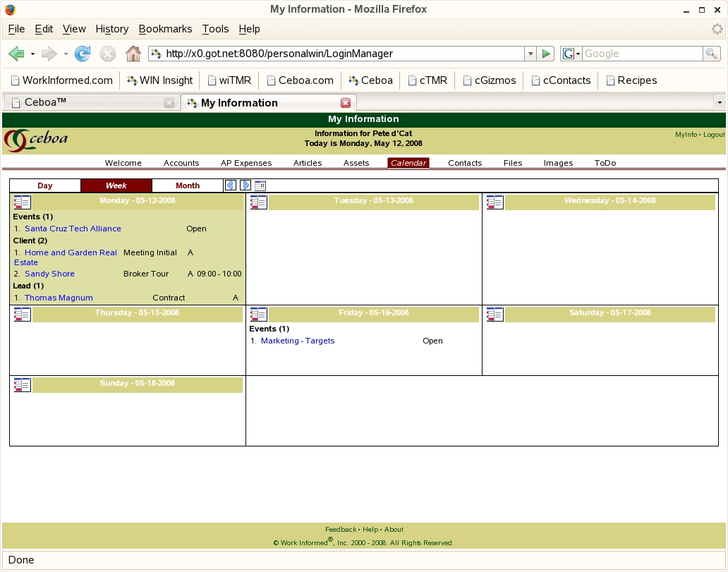Go to the next week using the arrow icon
Screen dimensions: 728x572
point(245,185)
